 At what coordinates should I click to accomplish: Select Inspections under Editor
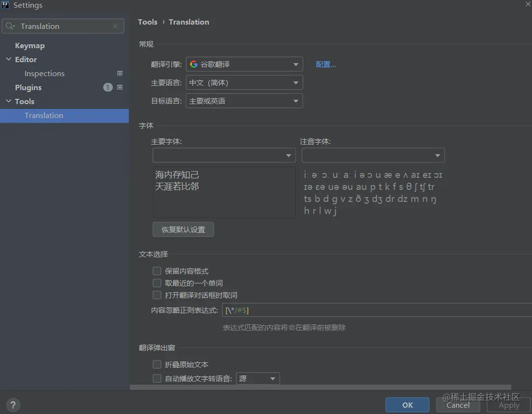click(44, 73)
